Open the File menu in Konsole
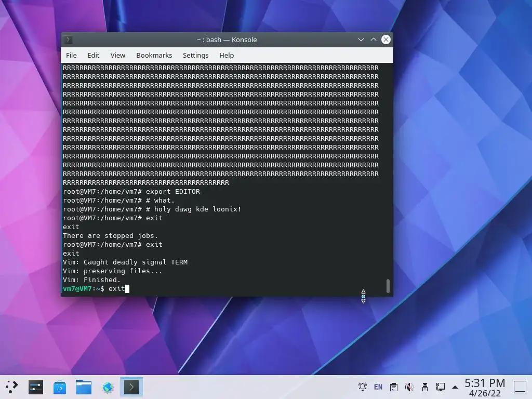 click(x=71, y=55)
